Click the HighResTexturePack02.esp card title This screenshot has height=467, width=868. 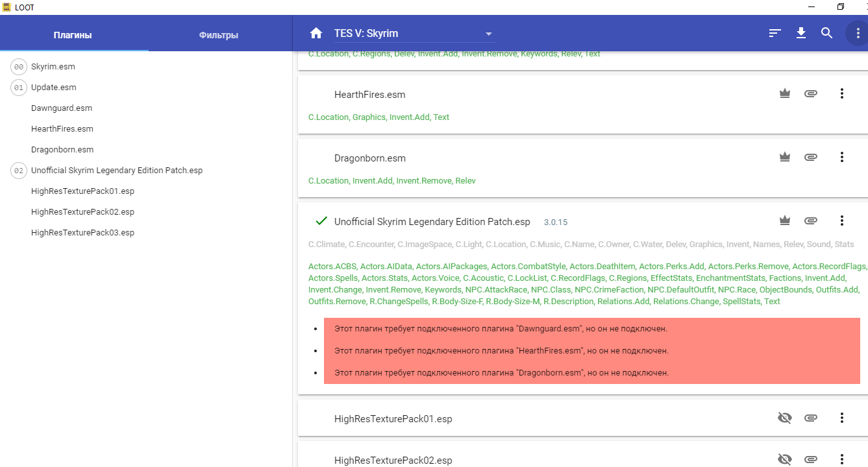[x=393, y=461]
